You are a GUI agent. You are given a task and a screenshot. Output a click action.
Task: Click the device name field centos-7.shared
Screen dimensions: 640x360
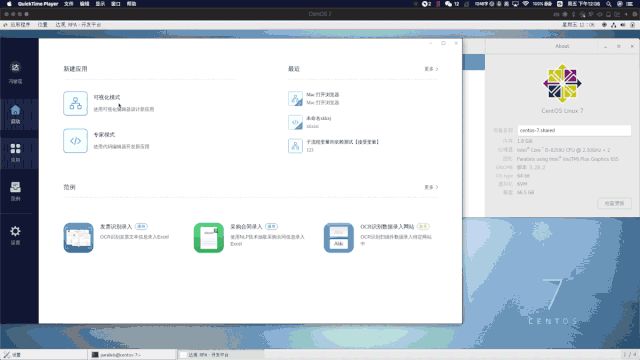click(x=574, y=130)
